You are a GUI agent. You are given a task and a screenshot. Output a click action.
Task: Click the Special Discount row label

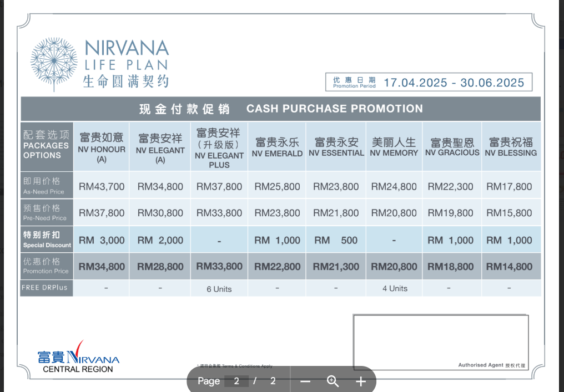point(47,240)
